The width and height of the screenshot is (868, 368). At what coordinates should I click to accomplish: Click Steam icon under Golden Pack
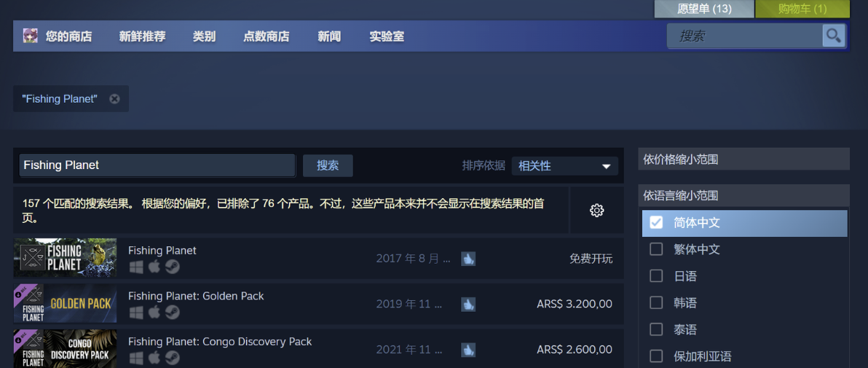coord(173,313)
